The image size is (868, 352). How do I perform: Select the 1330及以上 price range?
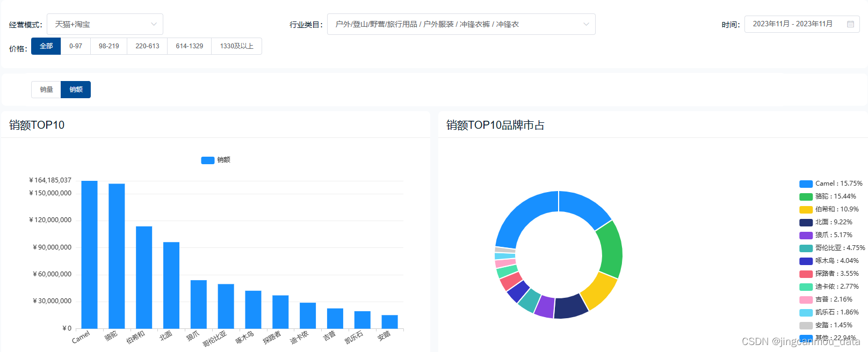click(x=237, y=46)
